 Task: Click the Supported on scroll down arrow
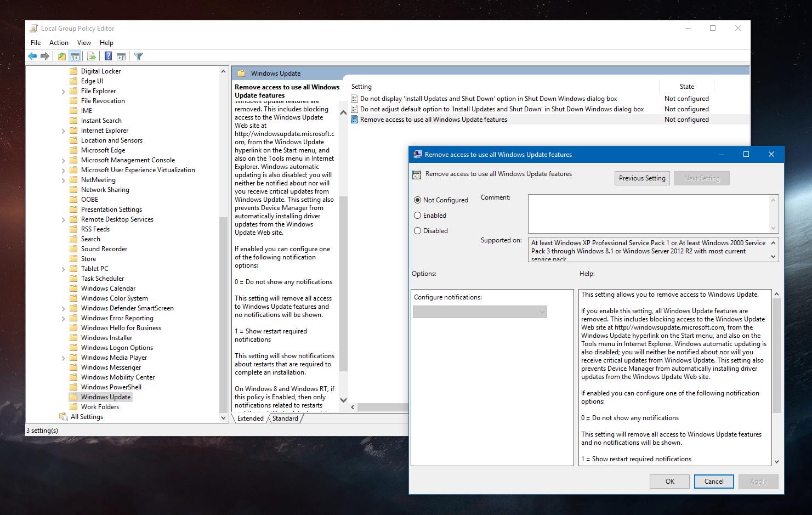coord(774,256)
